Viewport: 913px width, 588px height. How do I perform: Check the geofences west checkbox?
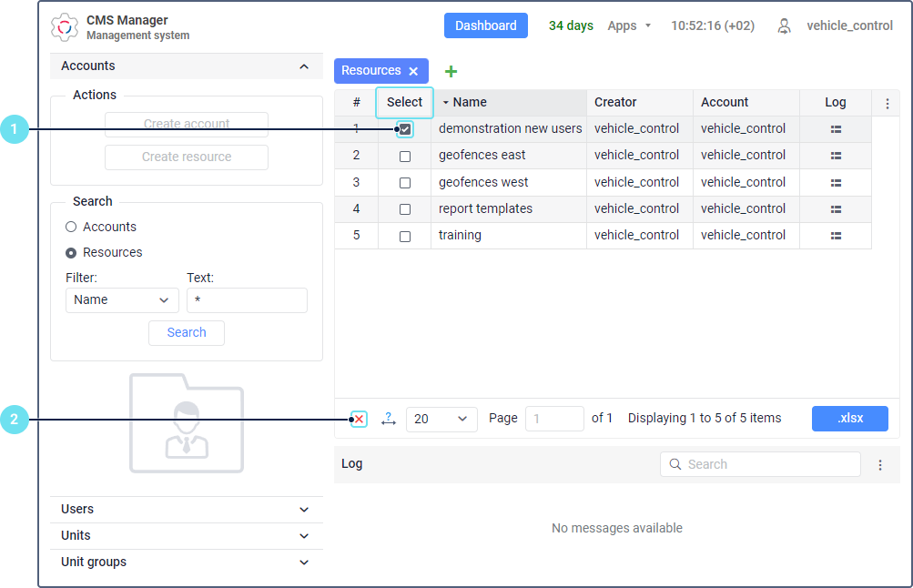pyautogui.click(x=405, y=183)
